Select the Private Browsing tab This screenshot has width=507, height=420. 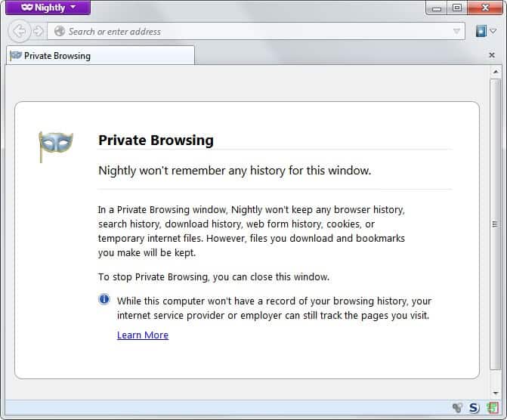point(100,56)
